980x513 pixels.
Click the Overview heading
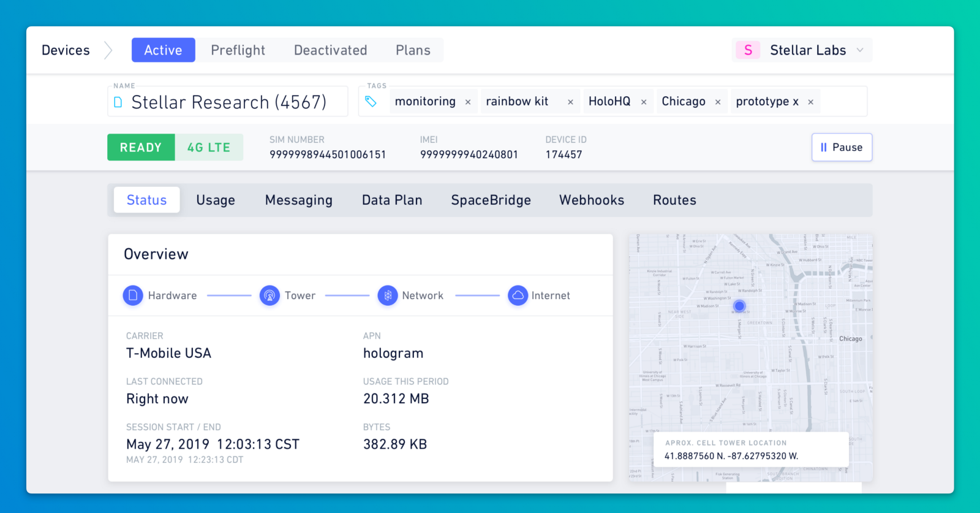click(x=156, y=254)
